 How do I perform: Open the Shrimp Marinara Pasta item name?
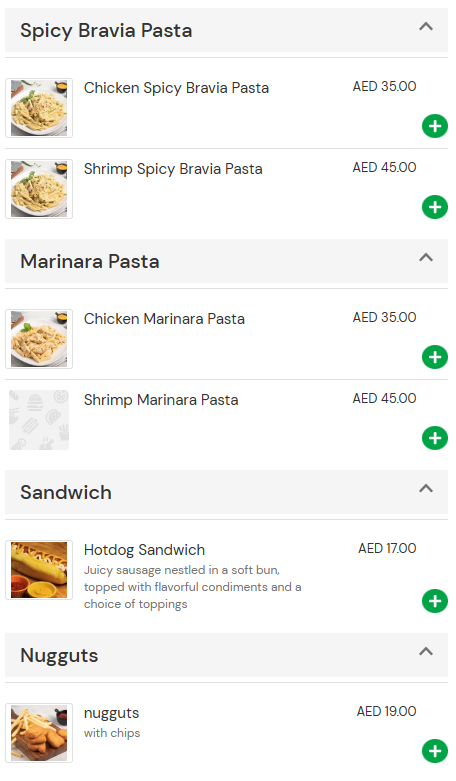(x=161, y=400)
